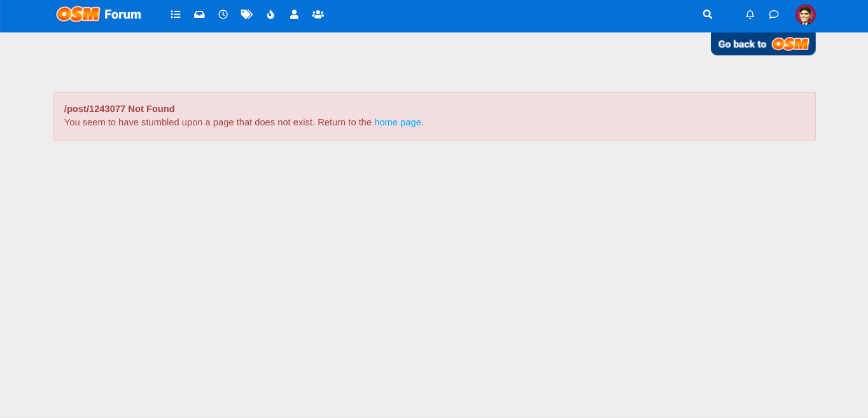The height and width of the screenshot is (418, 868).
Task: Open the Popular flame icon
Action: tap(270, 14)
